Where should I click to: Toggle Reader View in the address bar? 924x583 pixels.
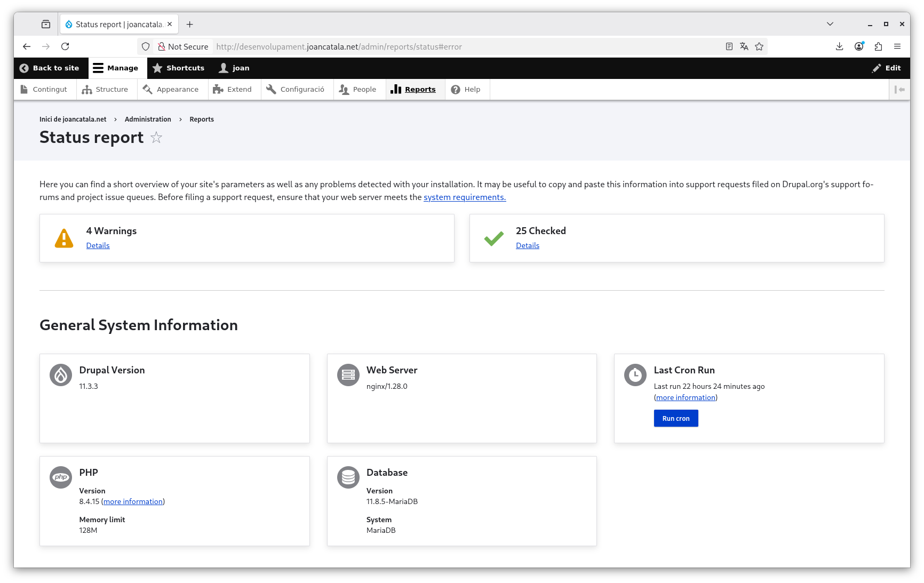click(x=729, y=46)
